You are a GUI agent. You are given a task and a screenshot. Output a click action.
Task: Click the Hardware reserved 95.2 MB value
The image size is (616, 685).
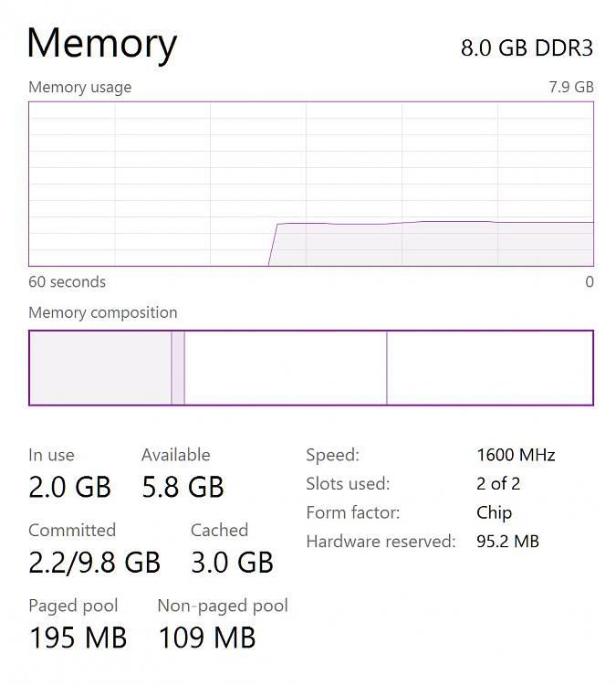507,542
